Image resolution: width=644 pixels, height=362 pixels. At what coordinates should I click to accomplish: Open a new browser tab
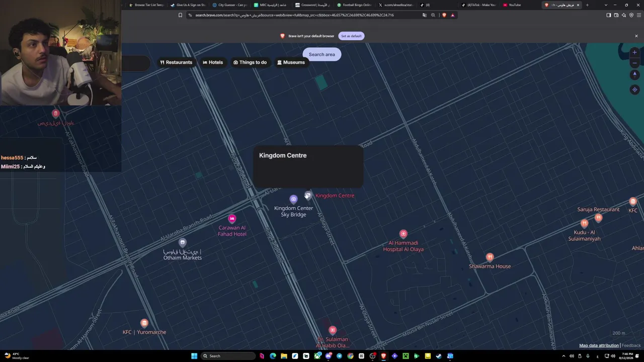(587, 5)
